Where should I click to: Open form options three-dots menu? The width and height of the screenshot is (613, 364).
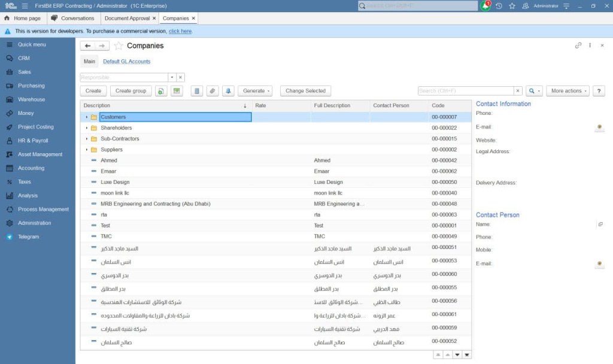tap(590, 45)
